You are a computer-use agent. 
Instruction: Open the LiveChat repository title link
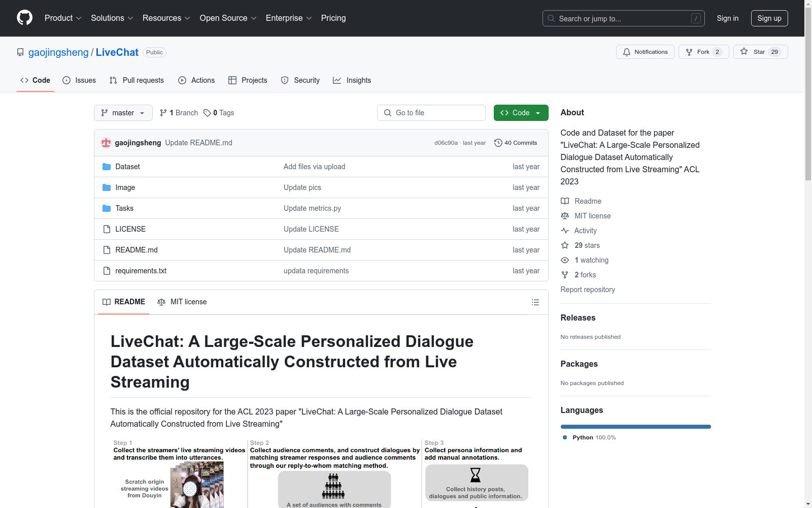(x=117, y=52)
